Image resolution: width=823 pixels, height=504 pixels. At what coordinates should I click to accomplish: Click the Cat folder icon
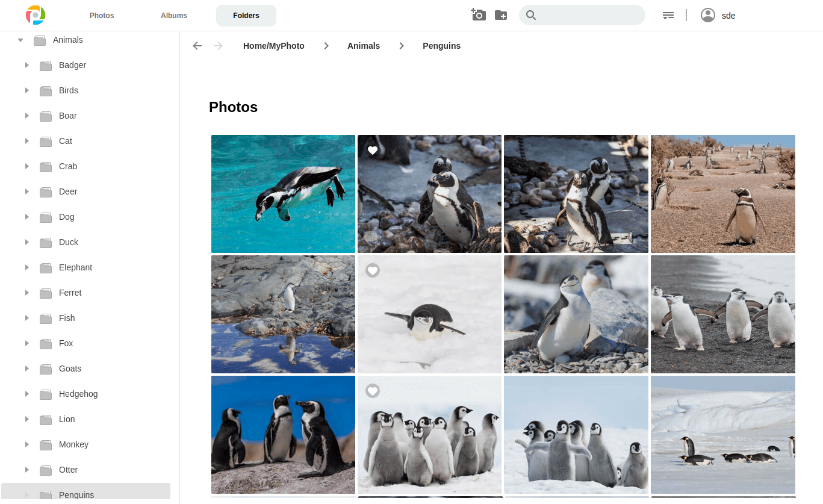(46, 142)
